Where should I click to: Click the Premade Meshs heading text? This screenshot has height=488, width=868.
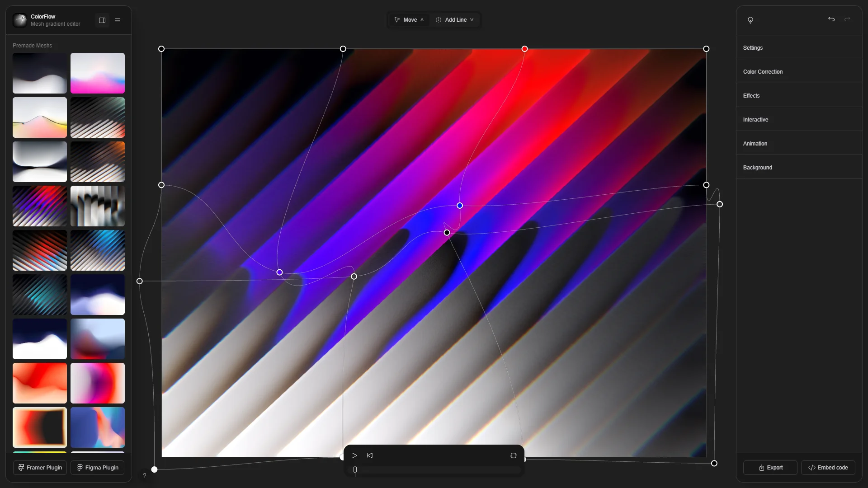tap(32, 46)
